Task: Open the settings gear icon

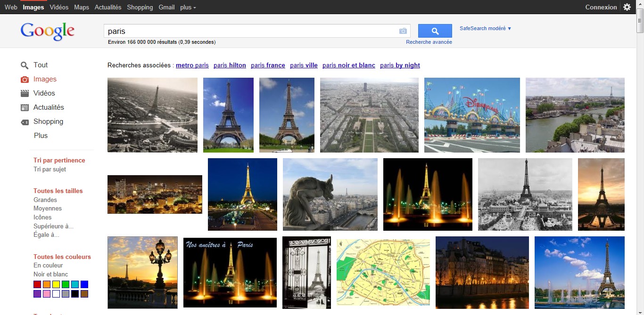Action: click(x=627, y=7)
